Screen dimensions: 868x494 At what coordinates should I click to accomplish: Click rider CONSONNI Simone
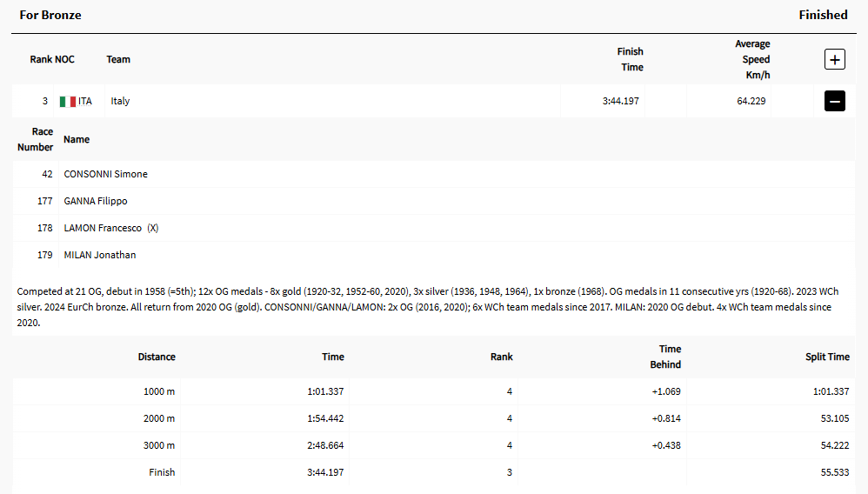[106, 174]
